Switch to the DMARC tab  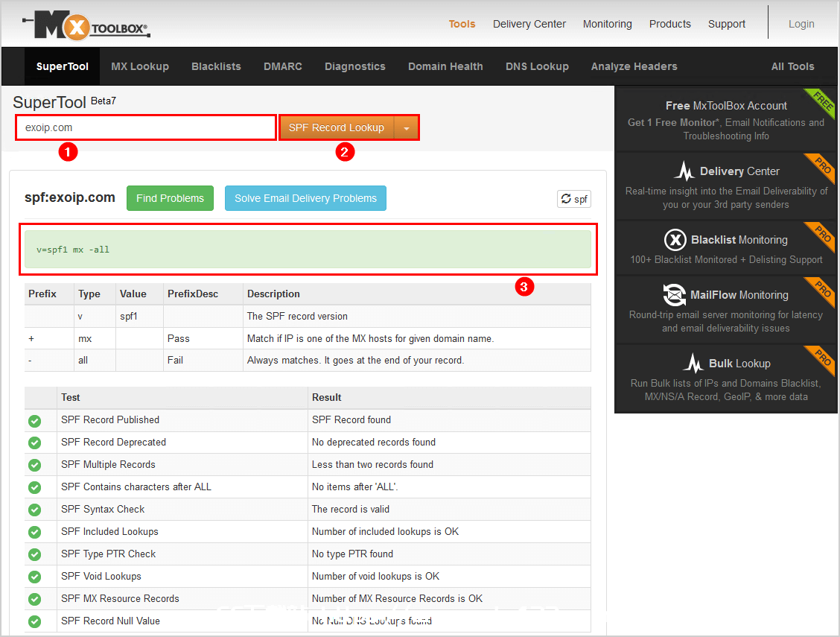tap(283, 66)
